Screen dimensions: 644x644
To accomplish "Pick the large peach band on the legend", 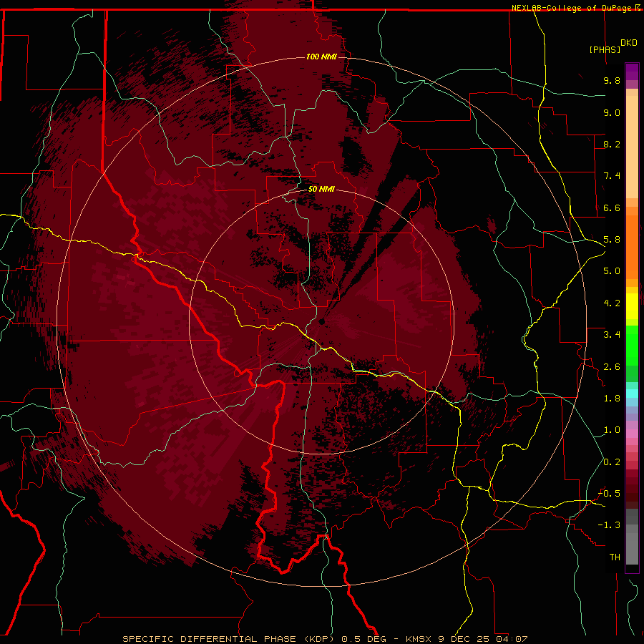I will tap(632, 147).
